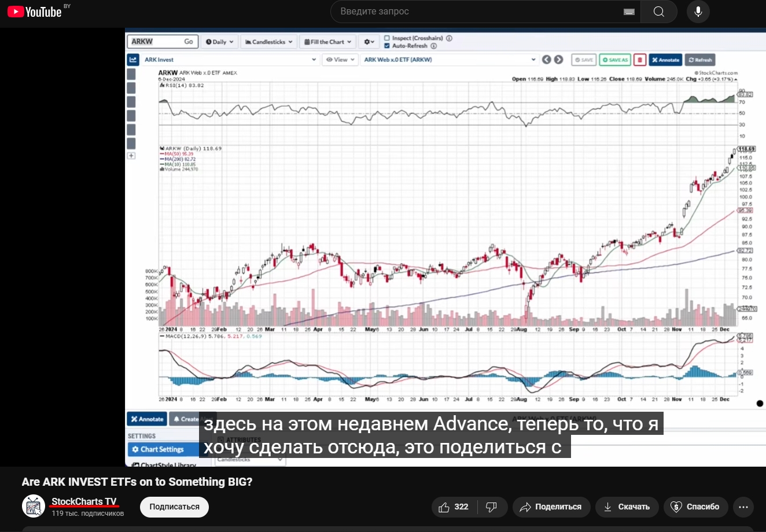Click the 118.69 price tag on right axis
This screenshot has height=532, width=766.
click(x=746, y=149)
